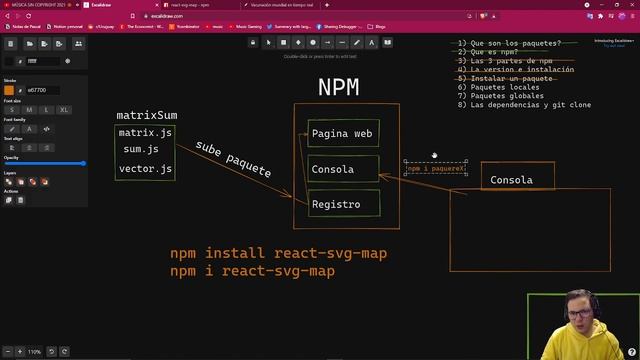640x360 pixels.
Task: Click the Save file icon
Action: (x=44, y=44)
